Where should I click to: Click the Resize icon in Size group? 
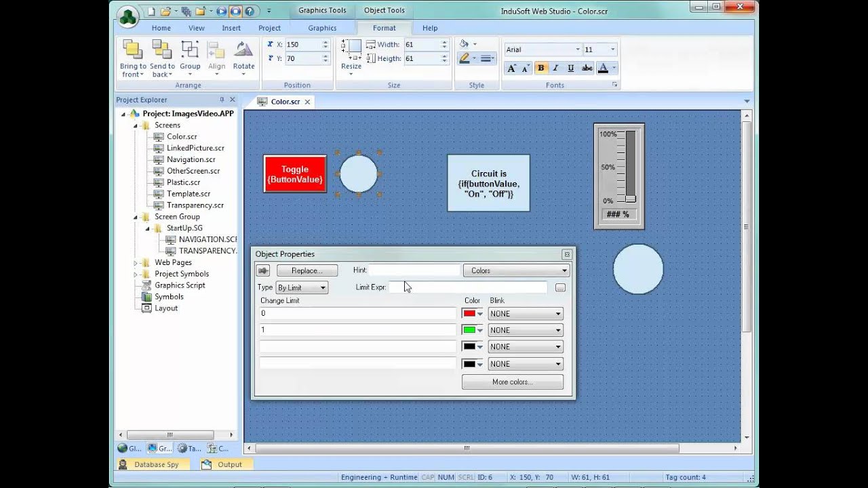tap(351, 49)
